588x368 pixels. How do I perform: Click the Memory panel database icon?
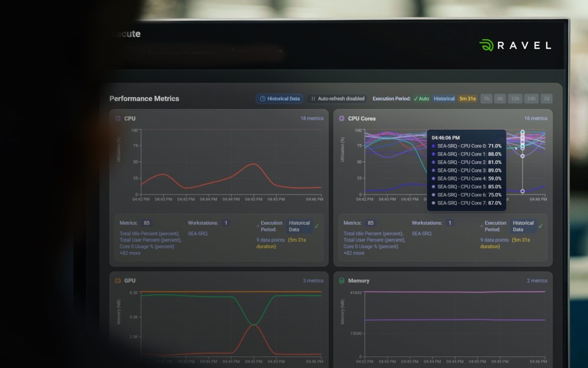pyautogui.click(x=342, y=281)
